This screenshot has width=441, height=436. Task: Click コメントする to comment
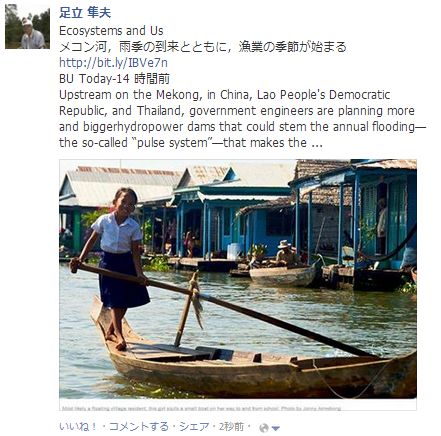[x=139, y=427]
